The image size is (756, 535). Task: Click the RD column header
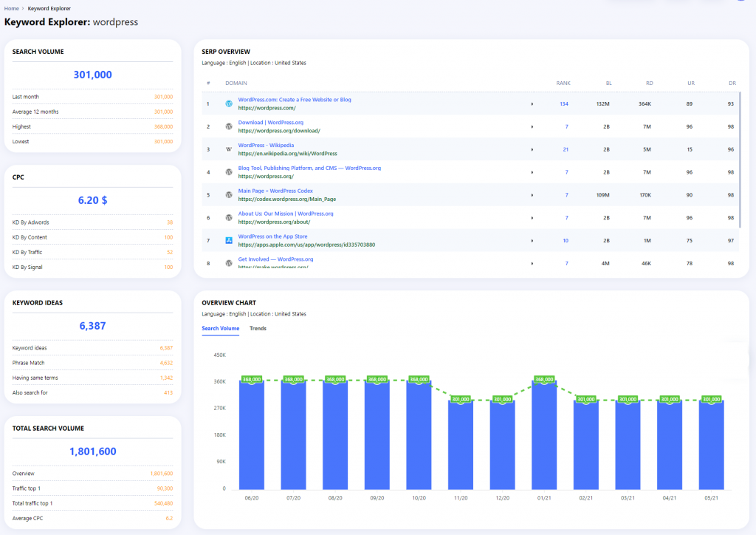point(650,84)
